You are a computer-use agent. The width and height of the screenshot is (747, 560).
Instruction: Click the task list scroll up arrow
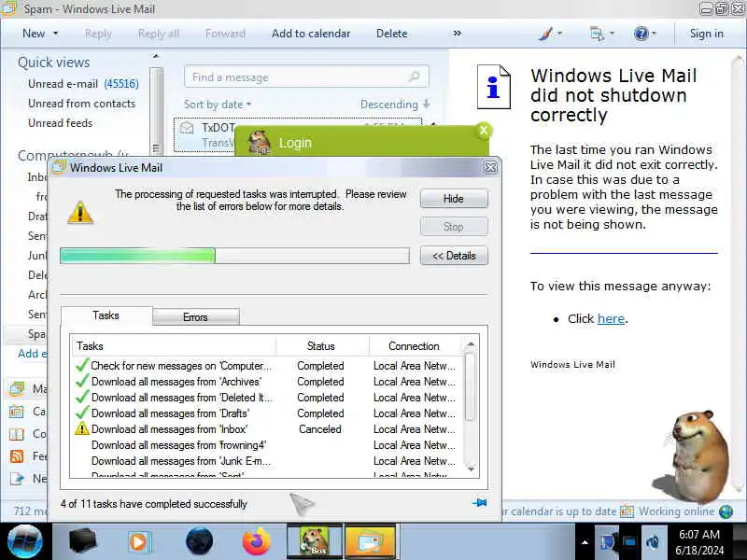pos(471,343)
